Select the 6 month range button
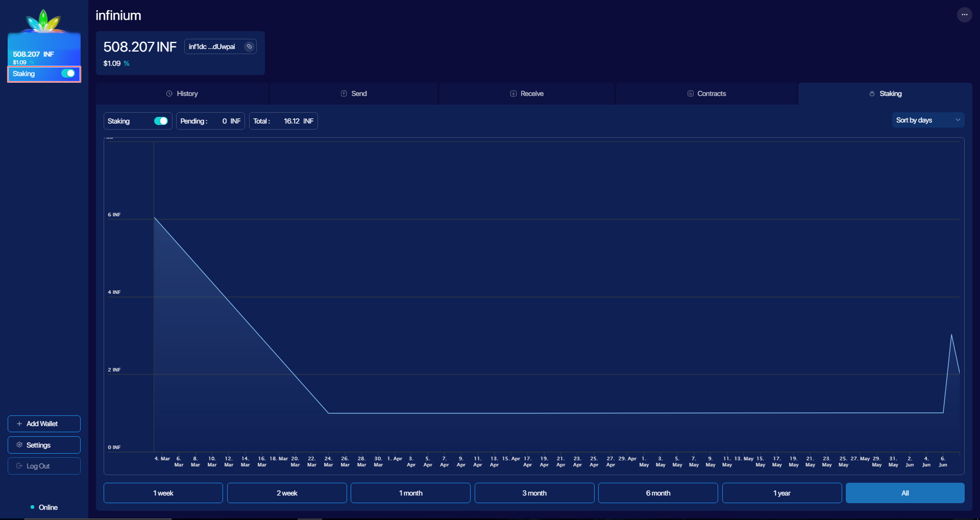 coord(658,493)
